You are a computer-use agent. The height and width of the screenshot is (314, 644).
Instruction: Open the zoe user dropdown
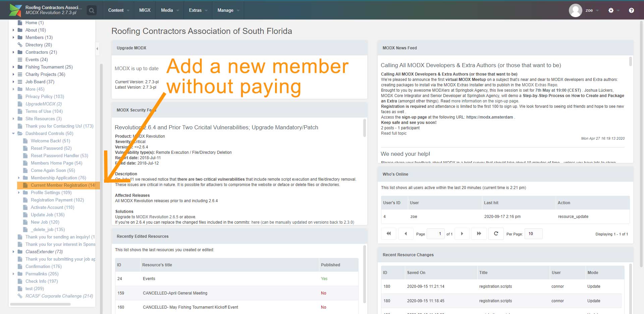click(592, 10)
